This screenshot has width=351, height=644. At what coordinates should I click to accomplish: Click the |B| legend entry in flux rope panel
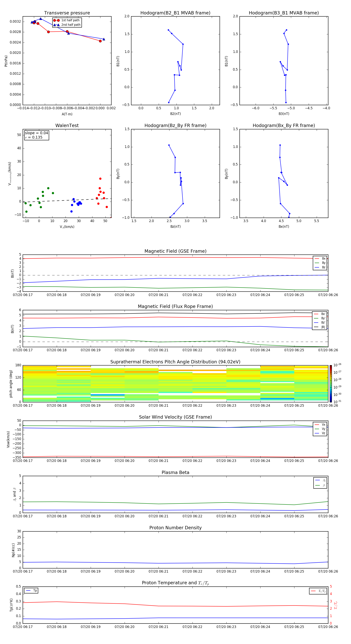[320, 327]
